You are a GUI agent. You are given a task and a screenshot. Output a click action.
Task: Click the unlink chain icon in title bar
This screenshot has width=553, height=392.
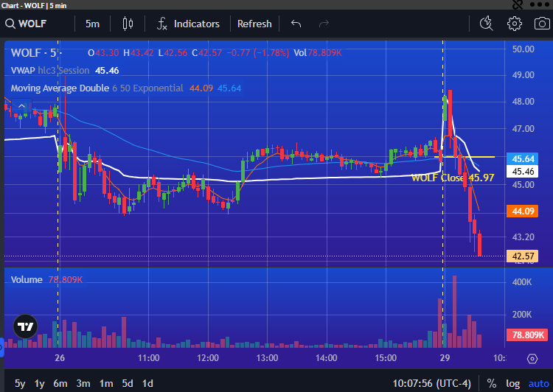click(518, 4)
